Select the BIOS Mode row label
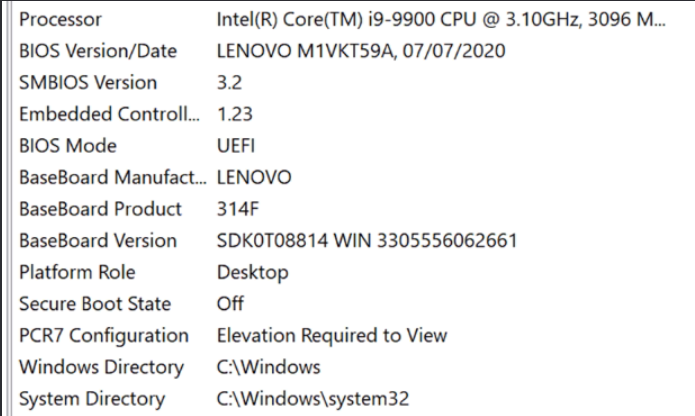695x416 pixels. [x=68, y=146]
